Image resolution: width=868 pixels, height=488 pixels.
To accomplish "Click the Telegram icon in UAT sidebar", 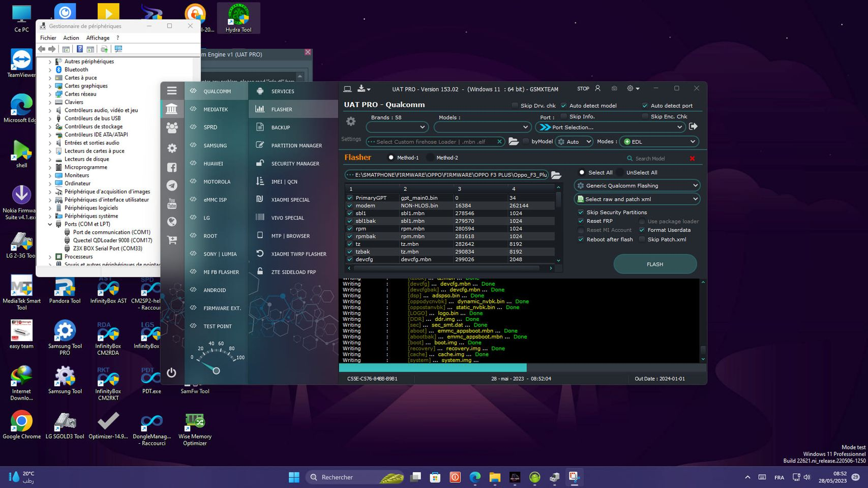I will pyautogui.click(x=172, y=186).
